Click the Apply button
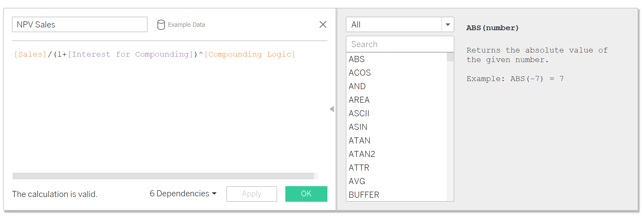 point(251,194)
